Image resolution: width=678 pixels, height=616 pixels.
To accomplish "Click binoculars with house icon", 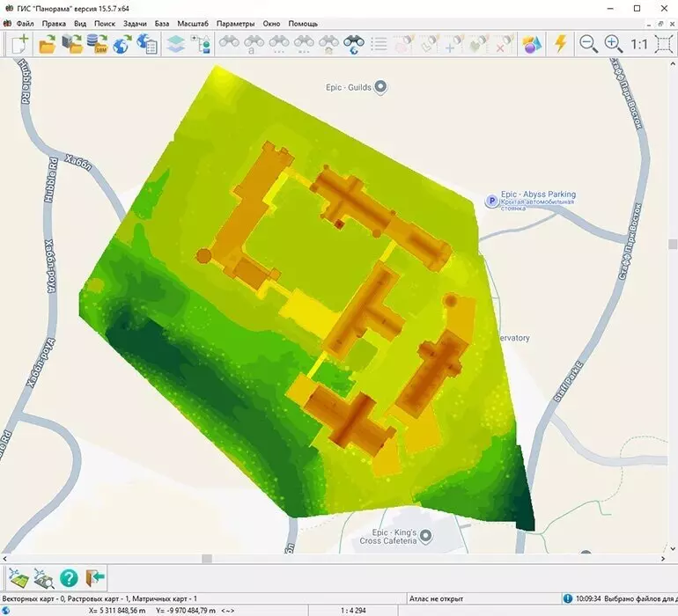I will click(329, 44).
